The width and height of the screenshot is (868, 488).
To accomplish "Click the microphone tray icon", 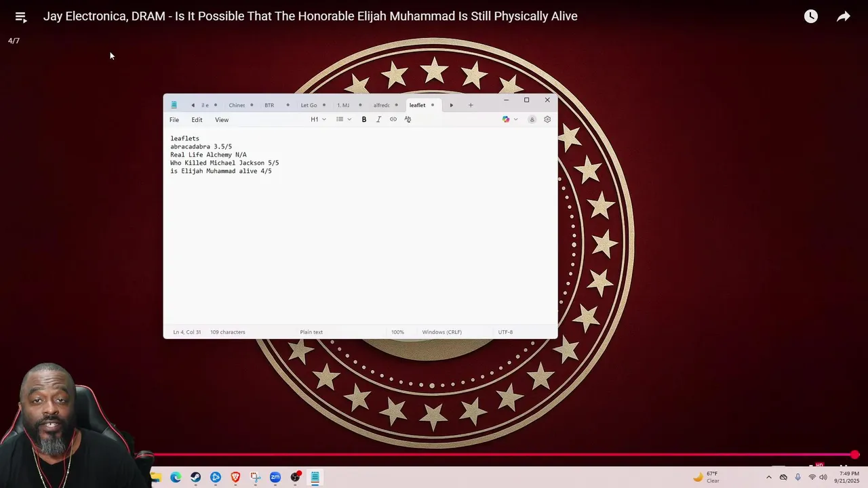I will click(797, 477).
